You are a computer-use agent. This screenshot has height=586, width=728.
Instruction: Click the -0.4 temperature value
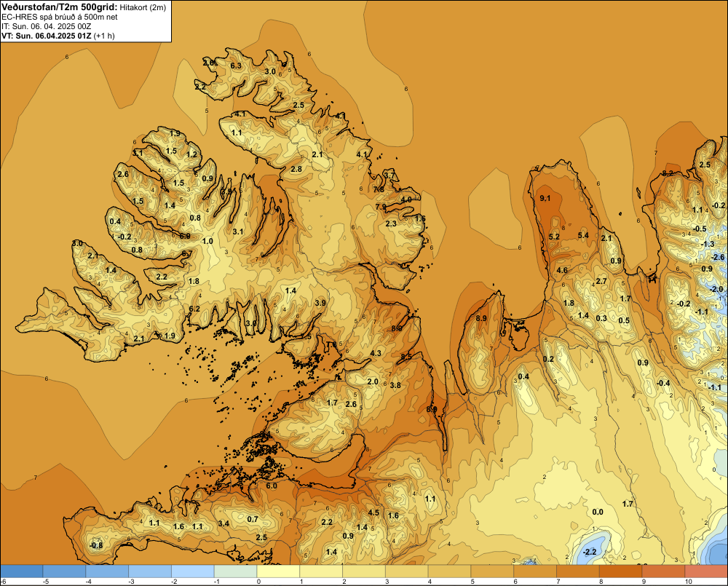coord(663,383)
